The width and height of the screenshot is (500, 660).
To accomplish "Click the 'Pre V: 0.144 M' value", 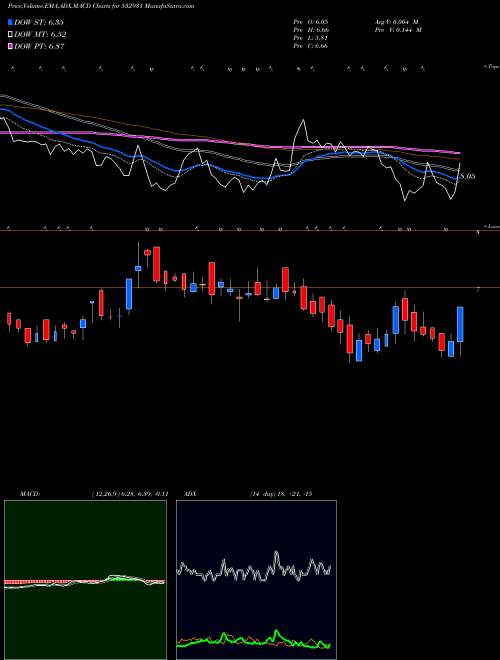I will [398, 30].
